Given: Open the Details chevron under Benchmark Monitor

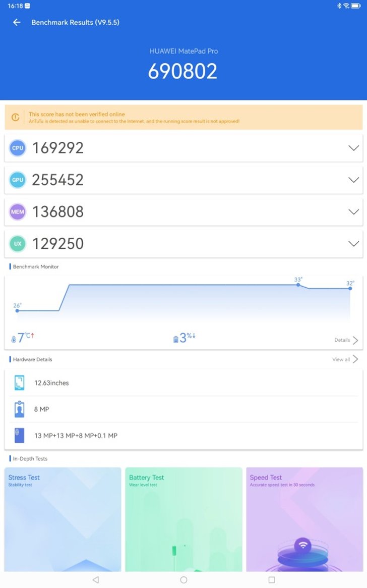Looking at the screenshot, I should pyautogui.click(x=355, y=340).
